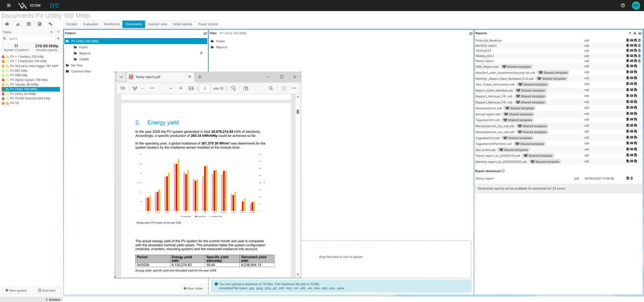Toggle the filter funnel button

tap(58, 32)
